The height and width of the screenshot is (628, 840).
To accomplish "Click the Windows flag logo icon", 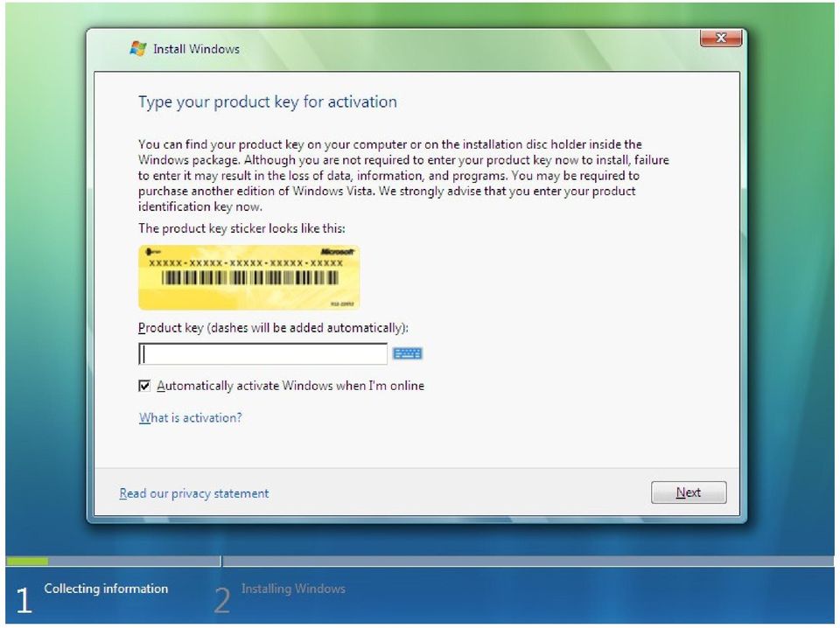I will pyautogui.click(x=138, y=48).
